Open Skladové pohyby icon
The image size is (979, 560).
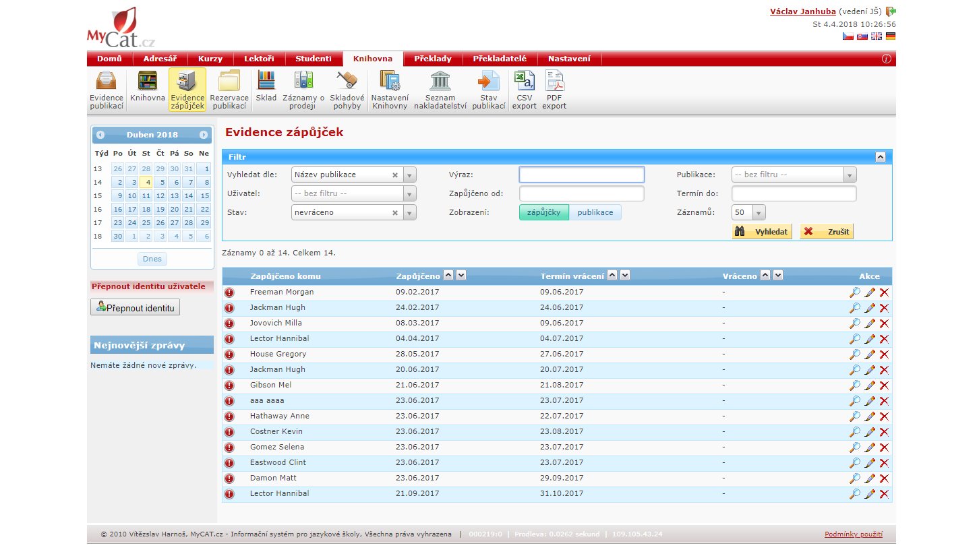(x=347, y=90)
